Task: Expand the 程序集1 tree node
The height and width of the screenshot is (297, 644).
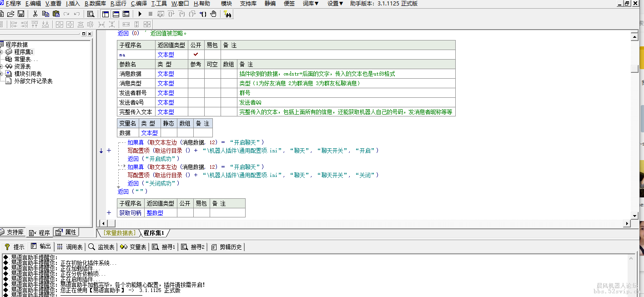Action: click(x=2, y=52)
